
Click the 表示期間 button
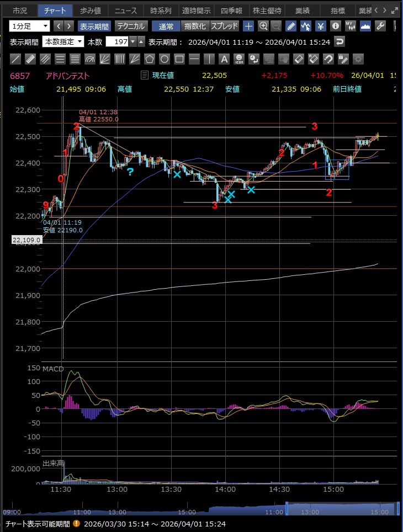(94, 26)
